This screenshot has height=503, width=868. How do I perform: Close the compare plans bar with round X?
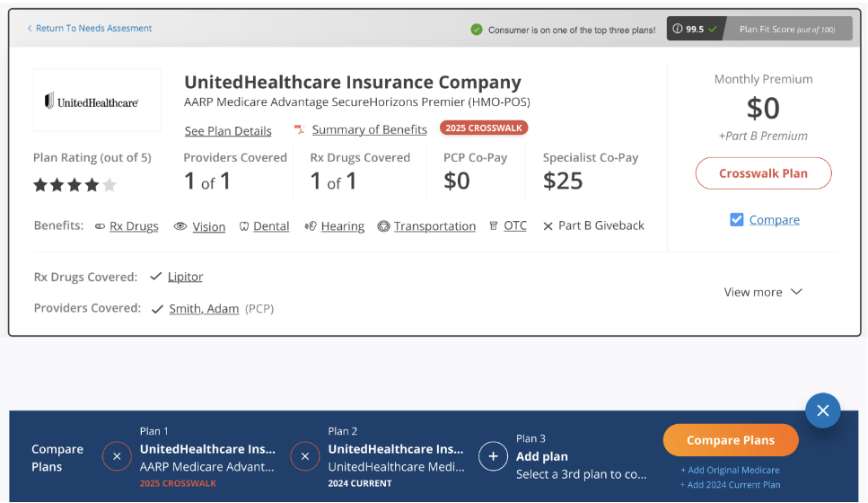(823, 410)
